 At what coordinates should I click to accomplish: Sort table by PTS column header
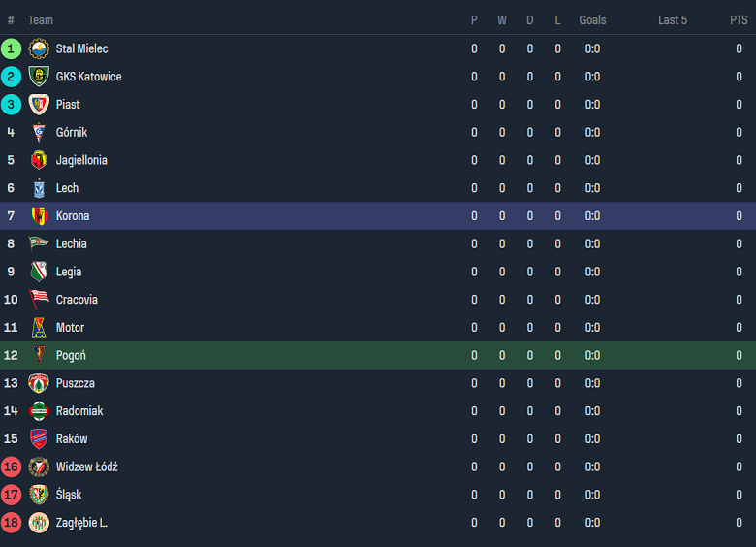[739, 20]
